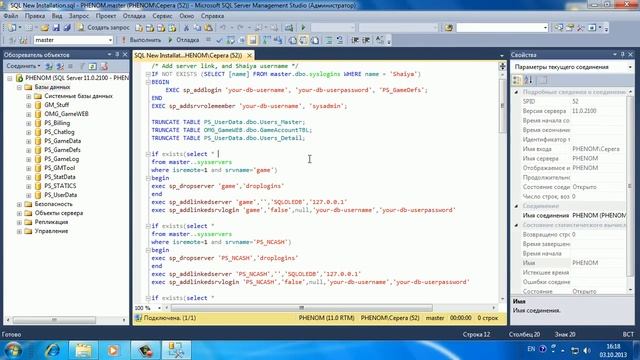Click the green Start play icon in top toolbar
This screenshot has height=360, width=640.
click(303, 28)
